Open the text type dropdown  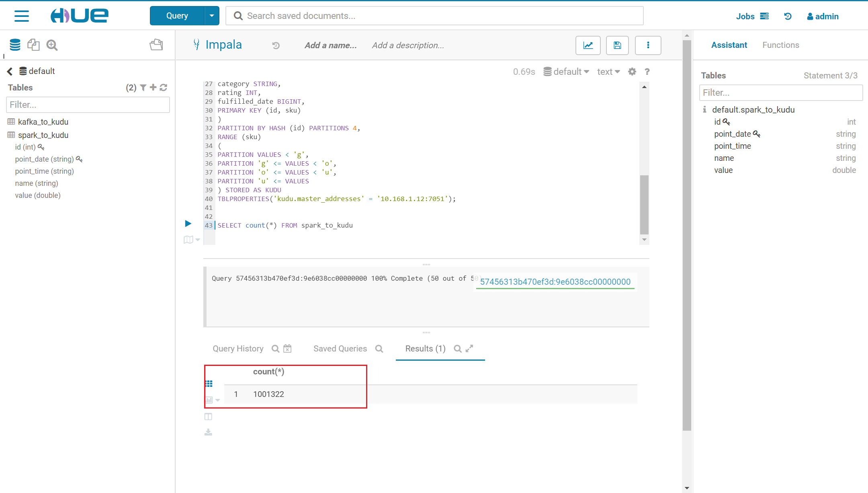point(608,72)
